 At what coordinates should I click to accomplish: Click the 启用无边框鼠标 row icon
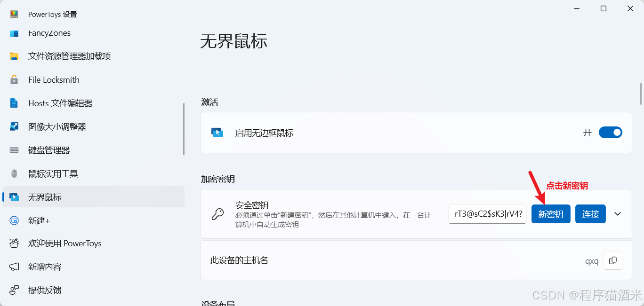217,133
